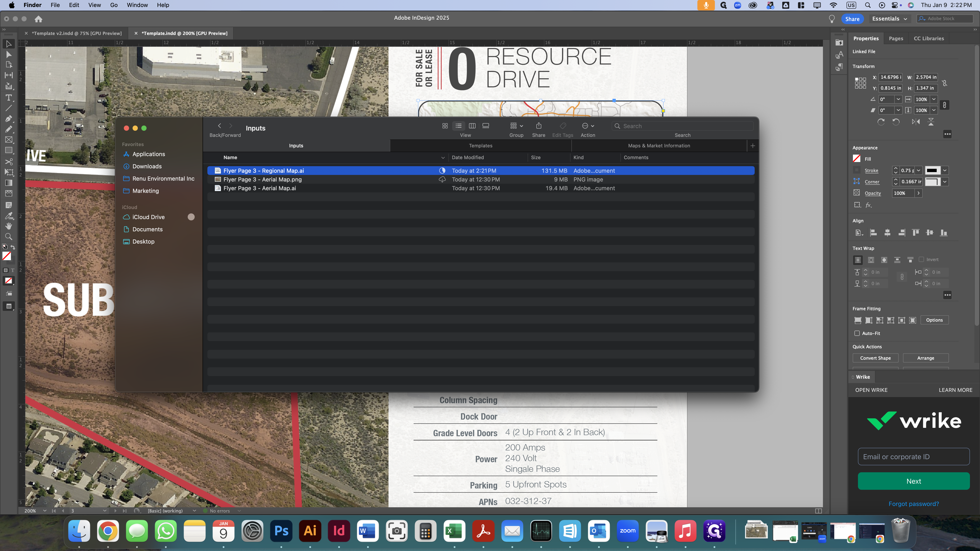Open rotation angle dropdown

[x=898, y=99]
